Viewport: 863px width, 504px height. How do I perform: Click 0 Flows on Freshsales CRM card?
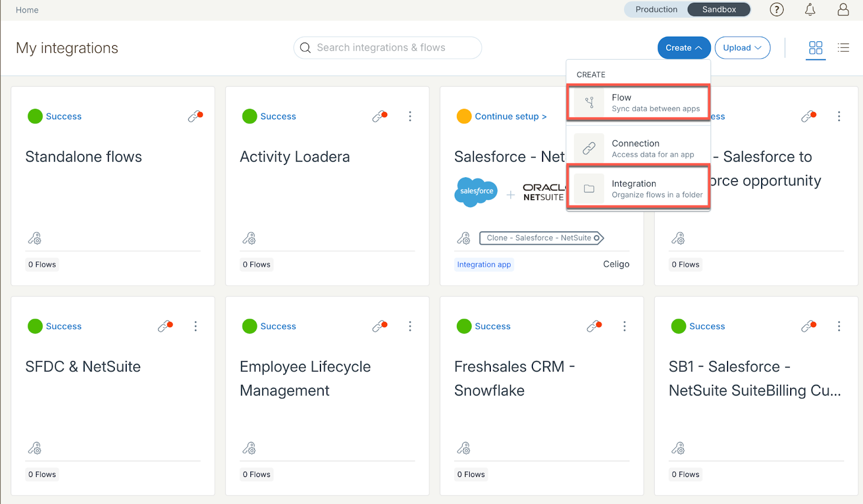(471, 474)
